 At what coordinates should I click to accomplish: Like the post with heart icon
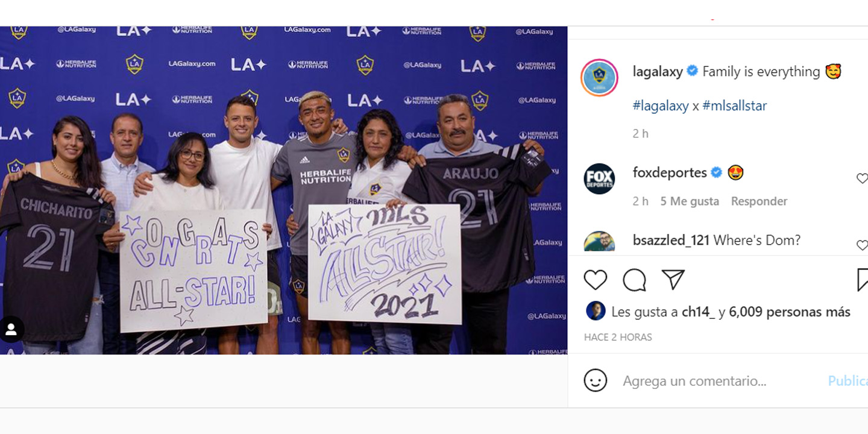pyautogui.click(x=596, y=280)
